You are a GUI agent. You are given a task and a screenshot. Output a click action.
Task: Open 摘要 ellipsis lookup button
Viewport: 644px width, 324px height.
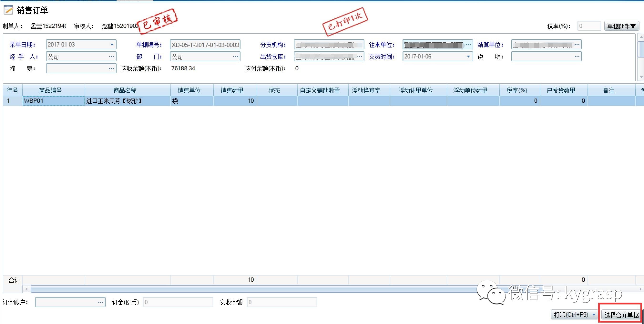coord(112,68)
